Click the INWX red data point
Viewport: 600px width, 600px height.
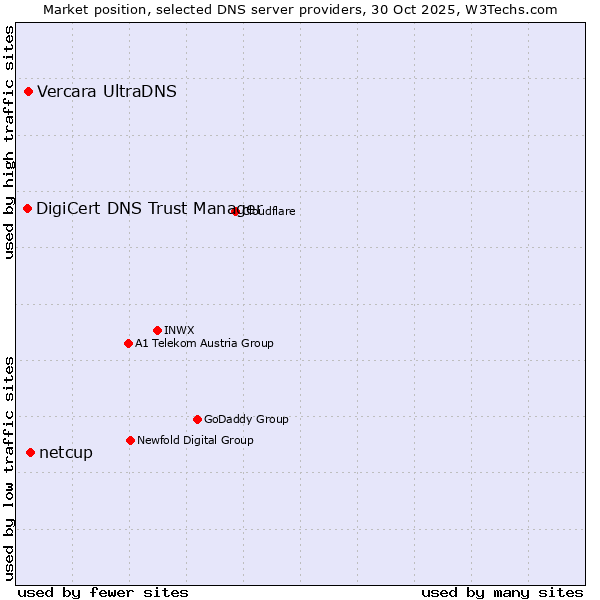(157, 330)
